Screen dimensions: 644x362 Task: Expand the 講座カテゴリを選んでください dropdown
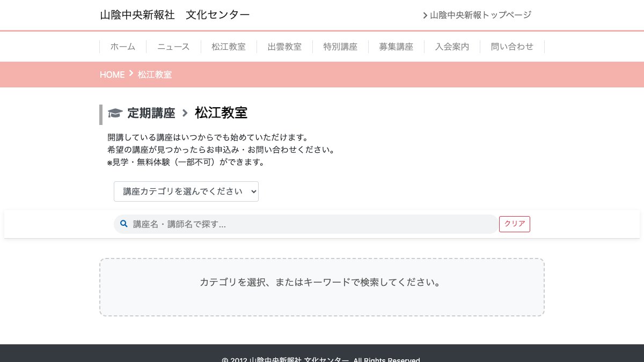click(x=186, y=191)
